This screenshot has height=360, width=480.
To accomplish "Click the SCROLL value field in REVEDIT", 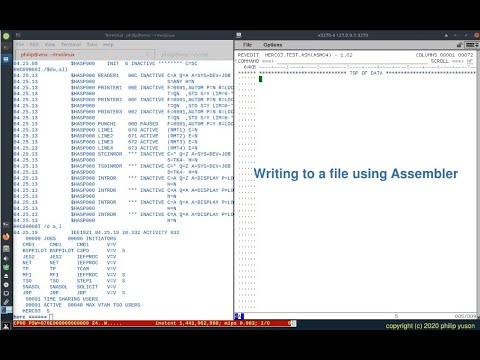I will [470, 61].
